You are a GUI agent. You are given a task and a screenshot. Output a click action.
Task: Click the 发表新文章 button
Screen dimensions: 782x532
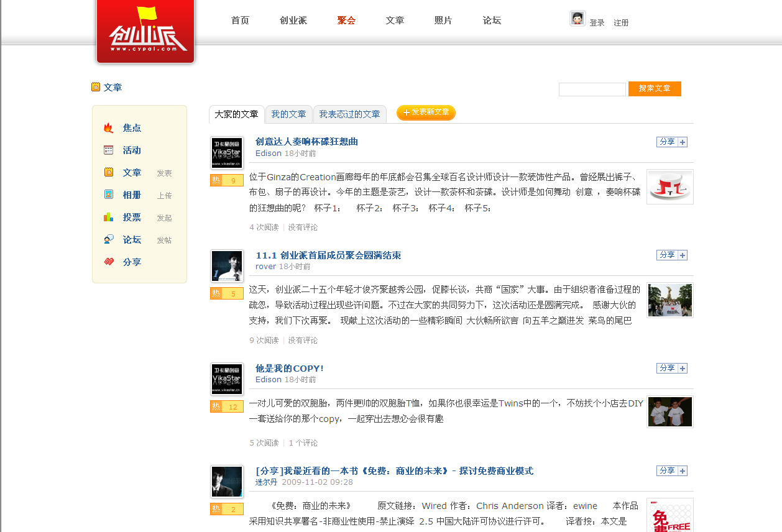coord(426,112)
